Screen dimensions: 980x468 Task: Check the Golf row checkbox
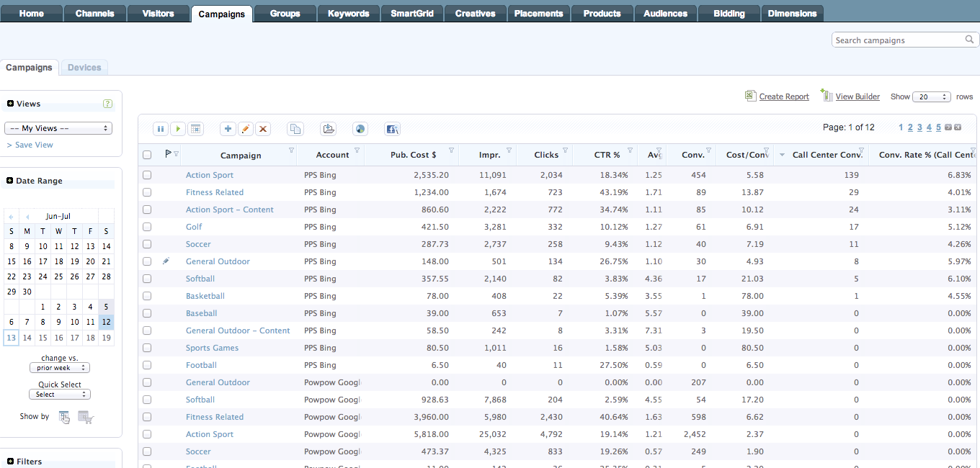click(x=147, y=227)
